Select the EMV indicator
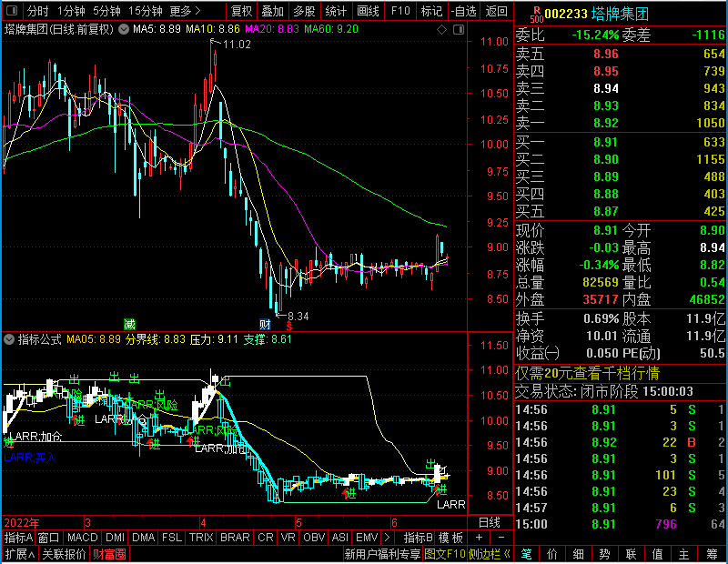728x564 pixels. click(x=367, y=538)
